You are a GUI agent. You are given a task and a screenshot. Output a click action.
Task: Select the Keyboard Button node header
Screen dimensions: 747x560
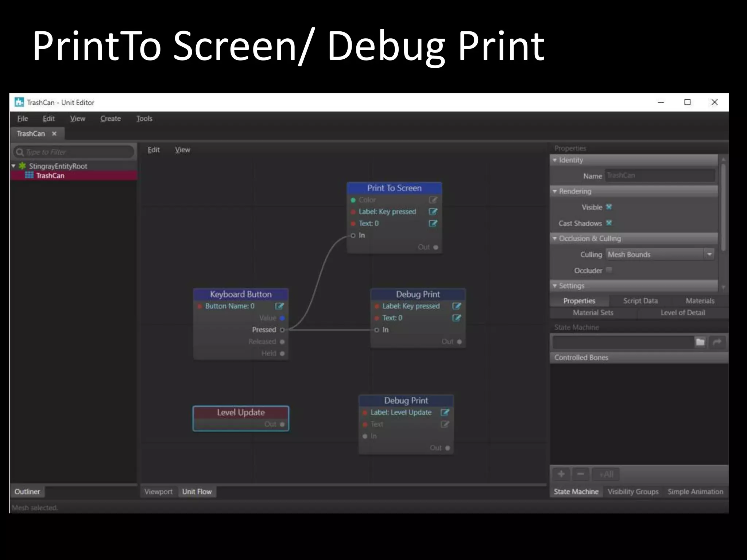241,294
